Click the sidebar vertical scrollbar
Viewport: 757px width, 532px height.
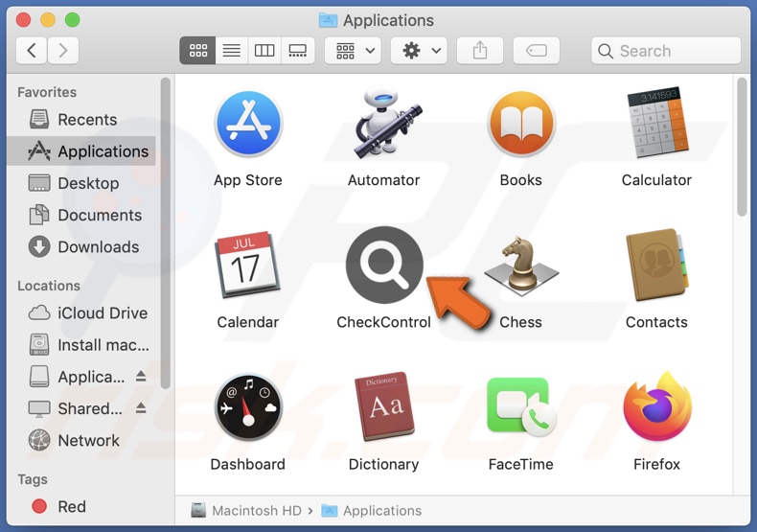point(166,233)
